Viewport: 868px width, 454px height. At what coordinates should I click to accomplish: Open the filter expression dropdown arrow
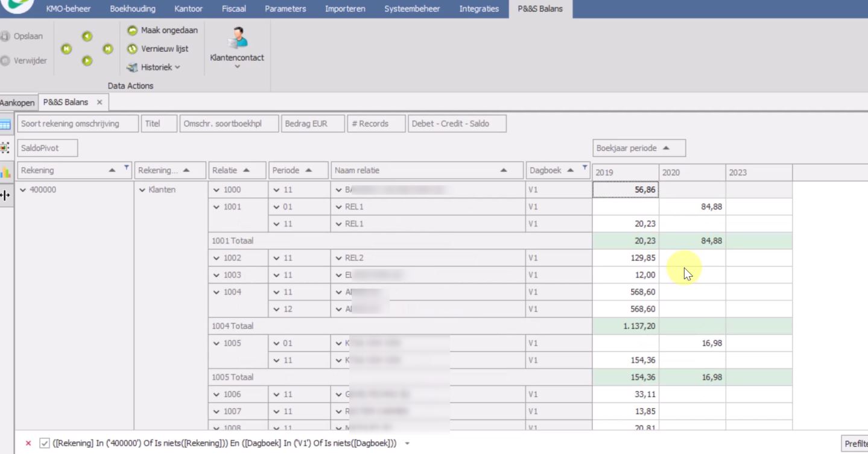coord(407,444)
